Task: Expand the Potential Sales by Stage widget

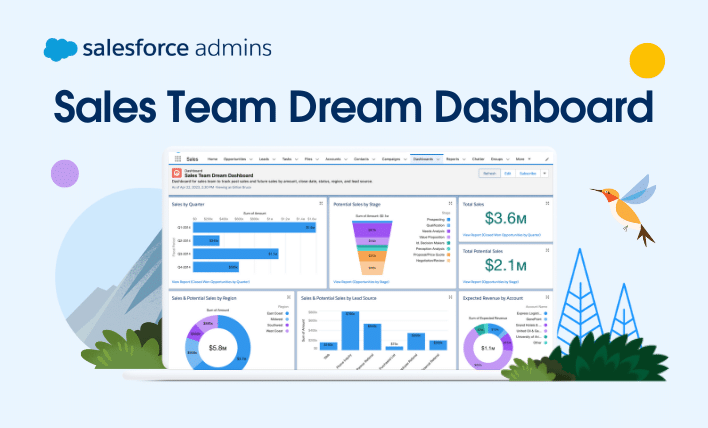Action: [x=450, y=204]
